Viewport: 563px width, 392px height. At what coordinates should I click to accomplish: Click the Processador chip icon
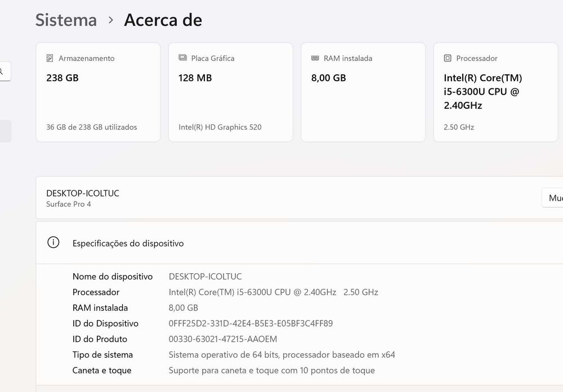(448, 58)
